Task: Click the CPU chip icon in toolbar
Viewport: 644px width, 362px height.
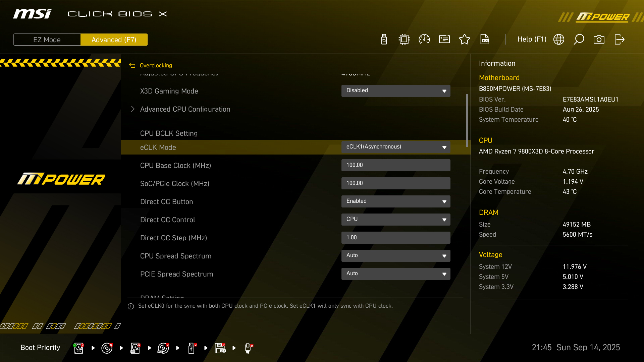Action: click(x=404, y=40)
